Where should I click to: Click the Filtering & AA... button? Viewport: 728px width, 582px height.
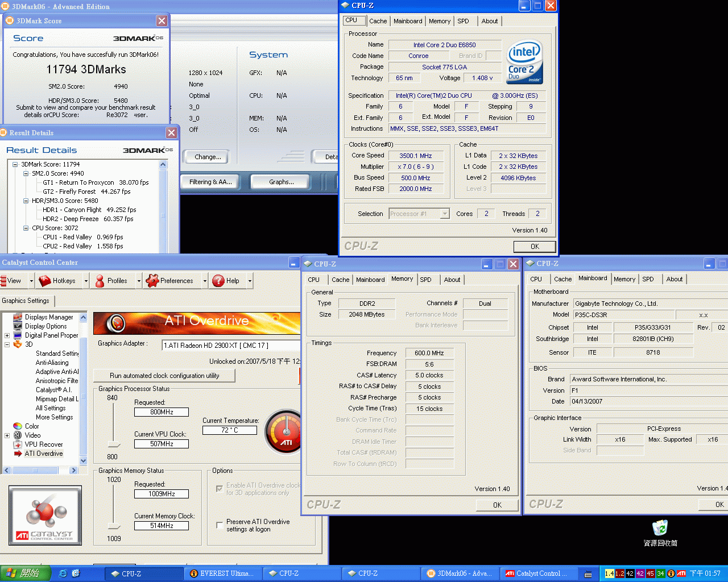[210, 182]
